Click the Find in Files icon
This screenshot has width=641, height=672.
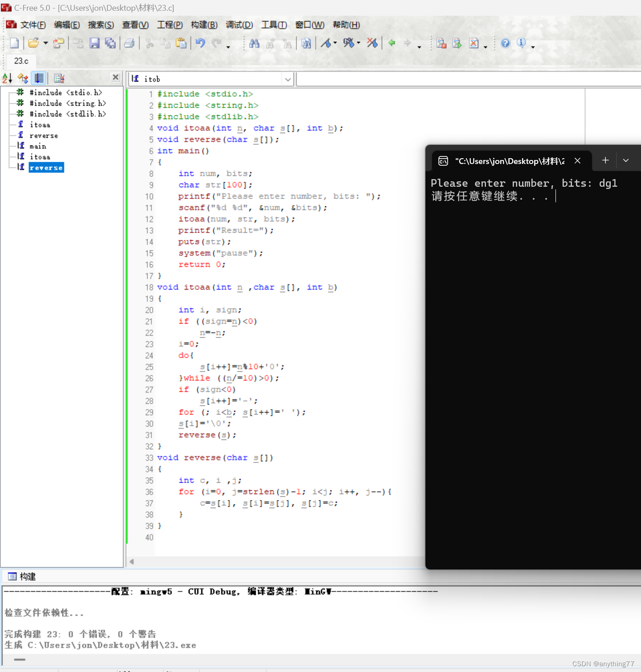[306, 43]
